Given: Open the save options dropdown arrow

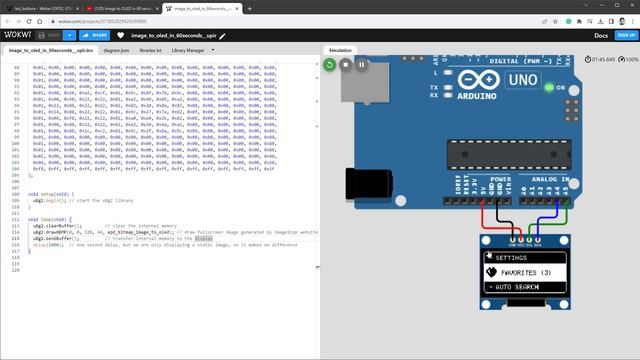Looking at the screenshot, I should tap(70, 36).
